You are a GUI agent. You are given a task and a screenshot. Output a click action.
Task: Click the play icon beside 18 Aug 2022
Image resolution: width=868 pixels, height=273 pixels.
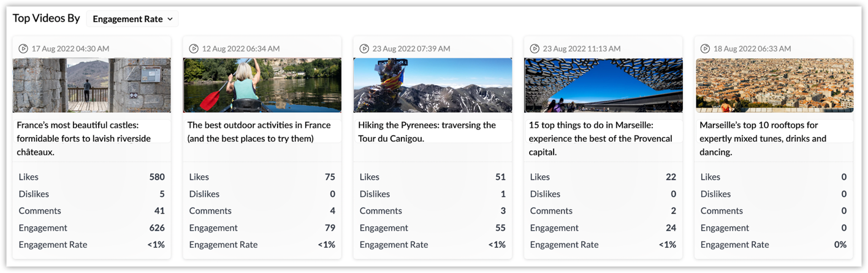coord(705,48)
